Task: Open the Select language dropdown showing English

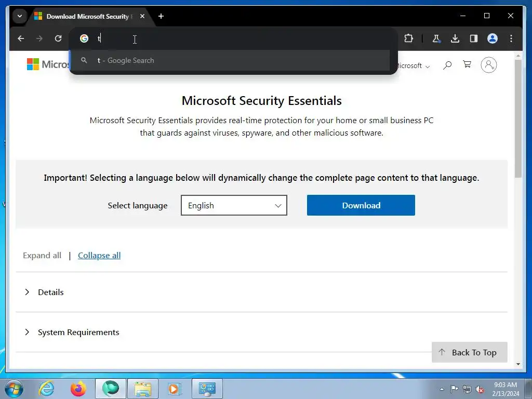Action: coord(234,205)
